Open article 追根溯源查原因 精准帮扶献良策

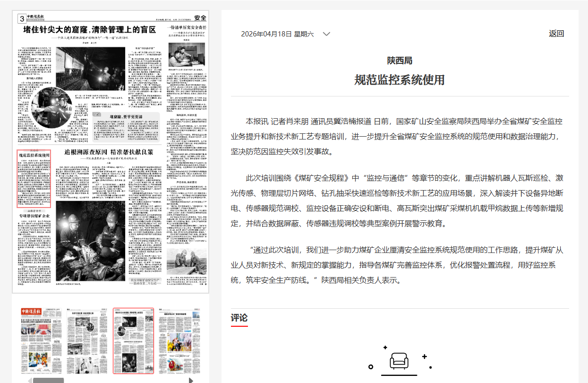pyautogui.click(x=109, y=152)
